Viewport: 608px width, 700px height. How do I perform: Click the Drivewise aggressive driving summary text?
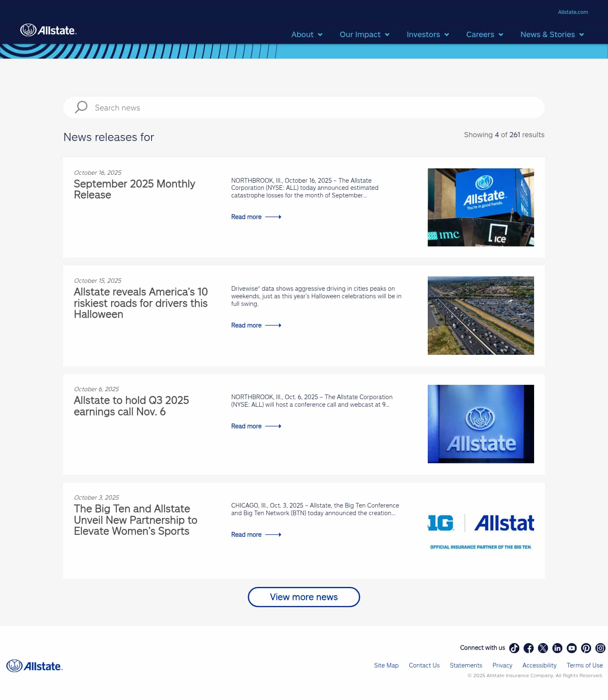coord(316,296)
